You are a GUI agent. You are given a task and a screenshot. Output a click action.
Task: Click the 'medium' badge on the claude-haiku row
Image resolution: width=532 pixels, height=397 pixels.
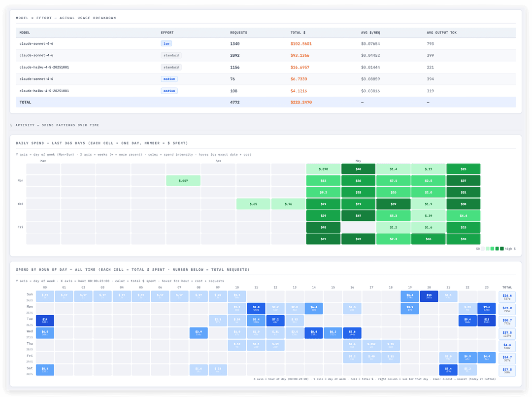[169, 91]
